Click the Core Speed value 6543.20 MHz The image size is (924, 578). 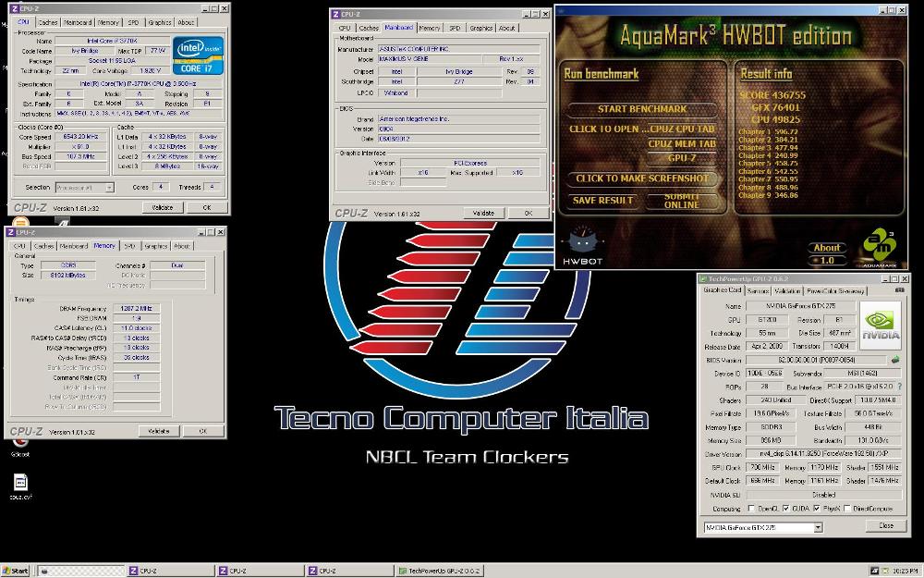(x=80, y=137)
